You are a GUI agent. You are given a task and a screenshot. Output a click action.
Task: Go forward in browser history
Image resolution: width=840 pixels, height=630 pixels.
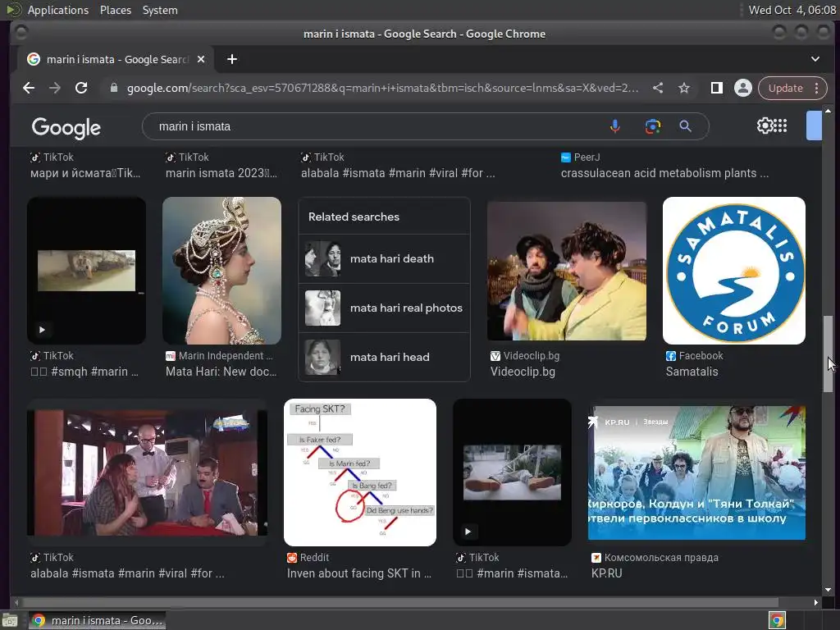pos(55,88)
